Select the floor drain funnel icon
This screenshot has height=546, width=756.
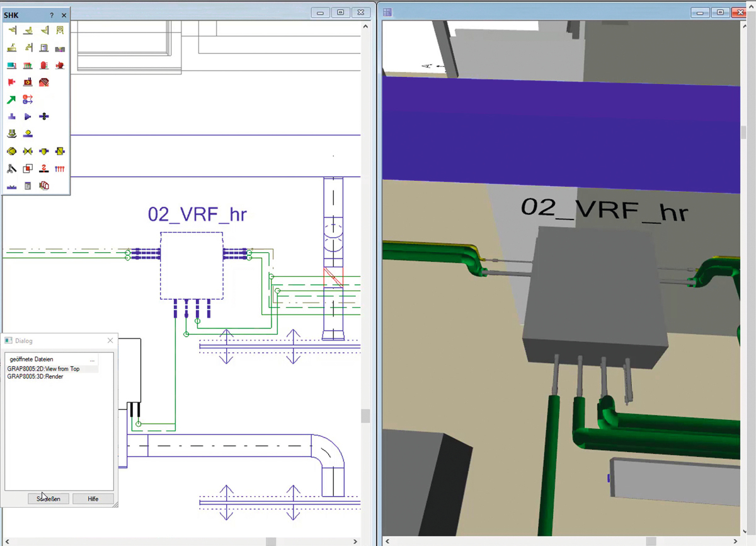(x=11, y=134)
